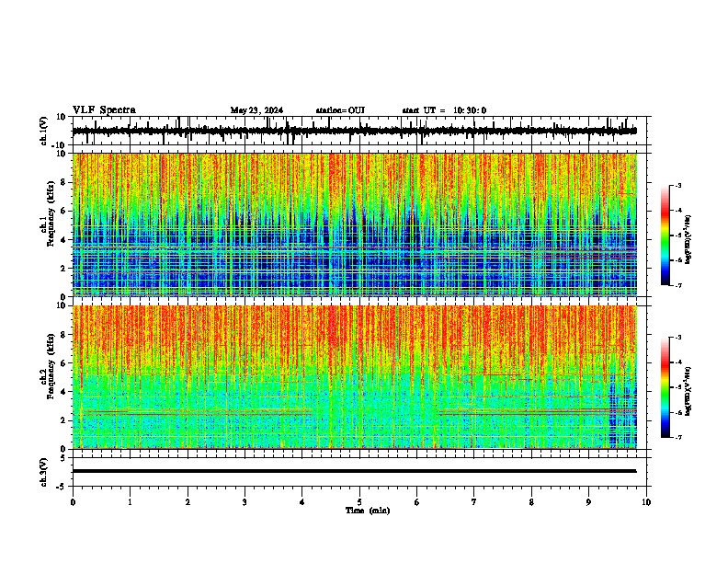This screenshot has height=563, width=728.
Task: Click the ch.1 "Frequency (kHz)" axis label
Action: point(51,213)
